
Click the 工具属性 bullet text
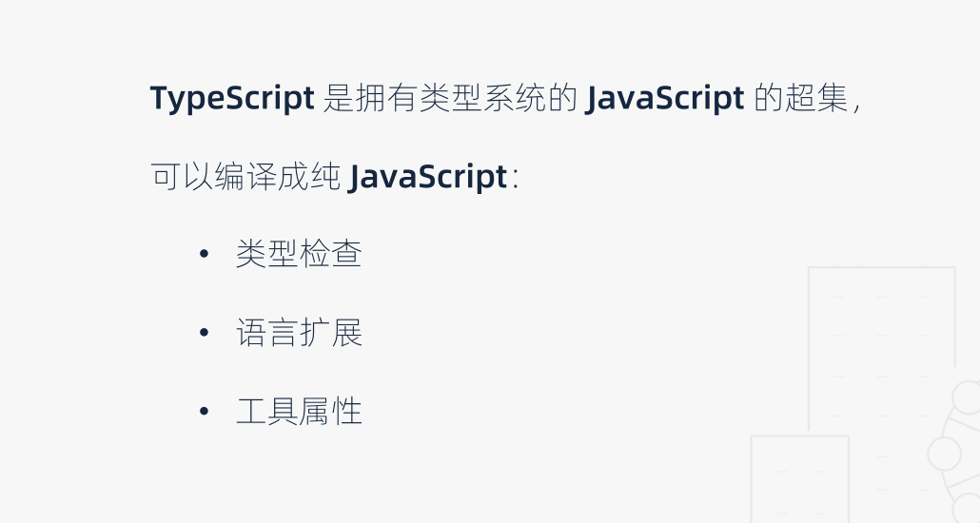(299, 412)
